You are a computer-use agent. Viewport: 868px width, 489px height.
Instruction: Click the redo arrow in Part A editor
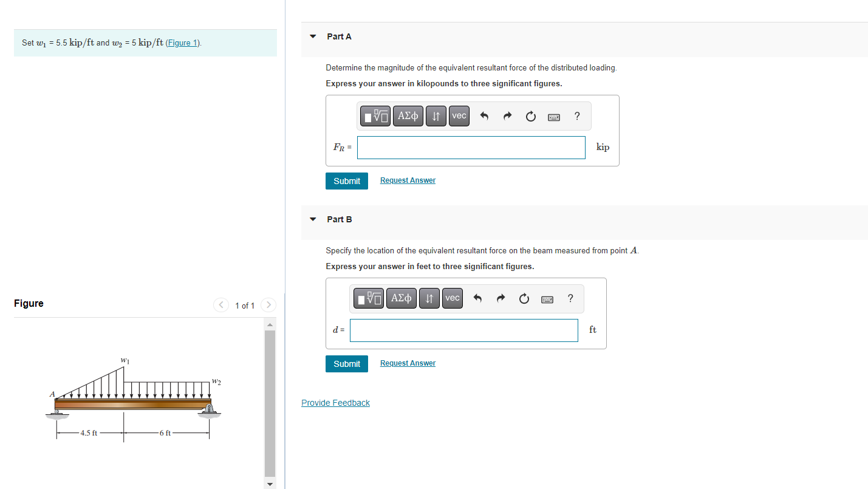tap(507, 115)
